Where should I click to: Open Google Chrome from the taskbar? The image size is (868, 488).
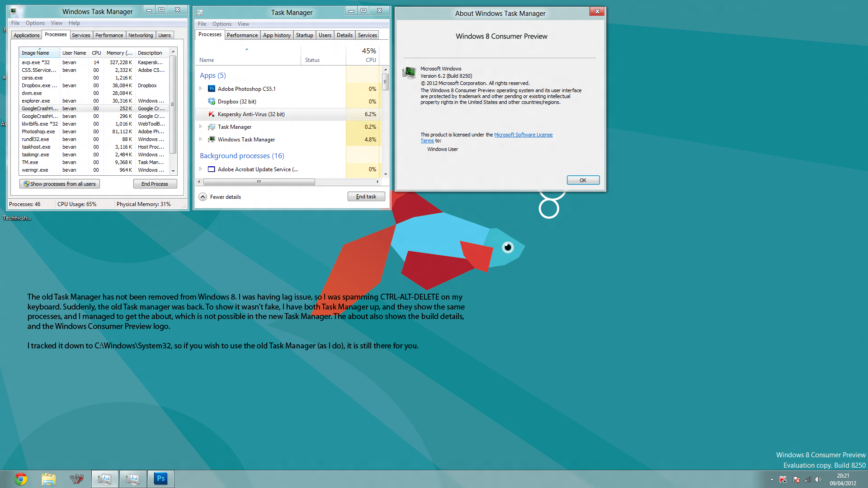21,479
